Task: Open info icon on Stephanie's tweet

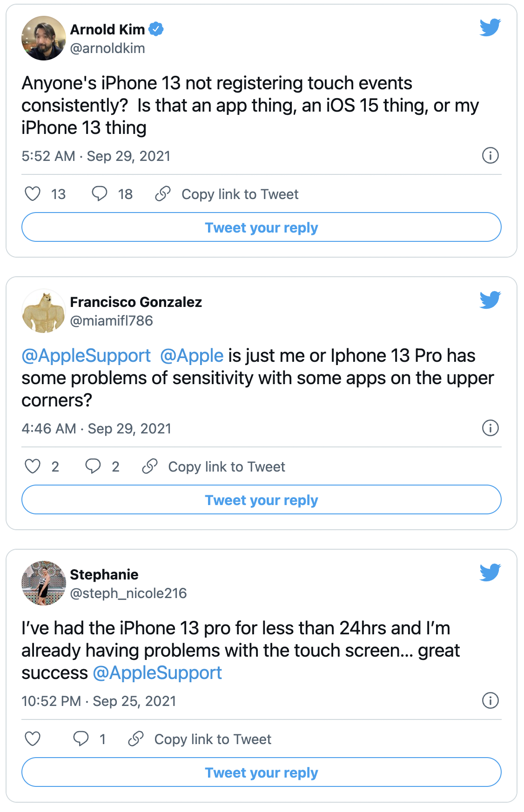Action: click(x=490, y=700)
